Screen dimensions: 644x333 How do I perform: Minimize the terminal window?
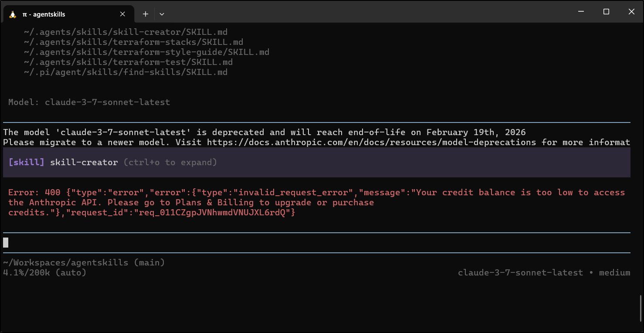coord(581,12)
